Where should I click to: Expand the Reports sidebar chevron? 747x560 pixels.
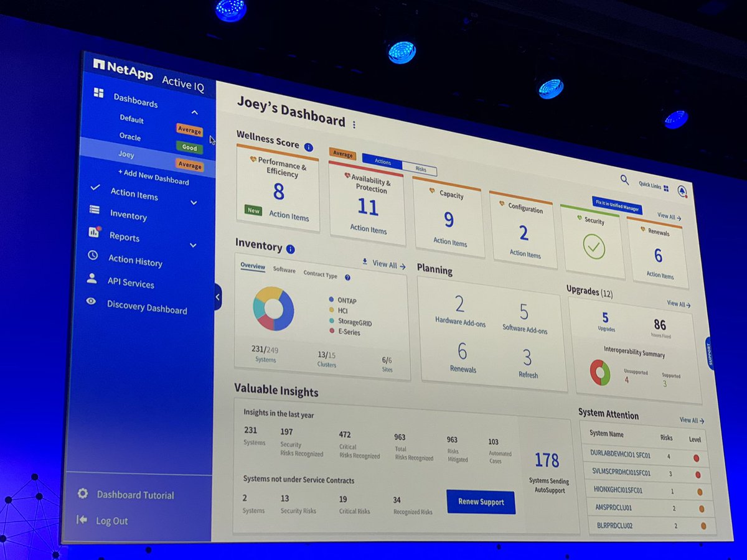[x=193, y=246]
